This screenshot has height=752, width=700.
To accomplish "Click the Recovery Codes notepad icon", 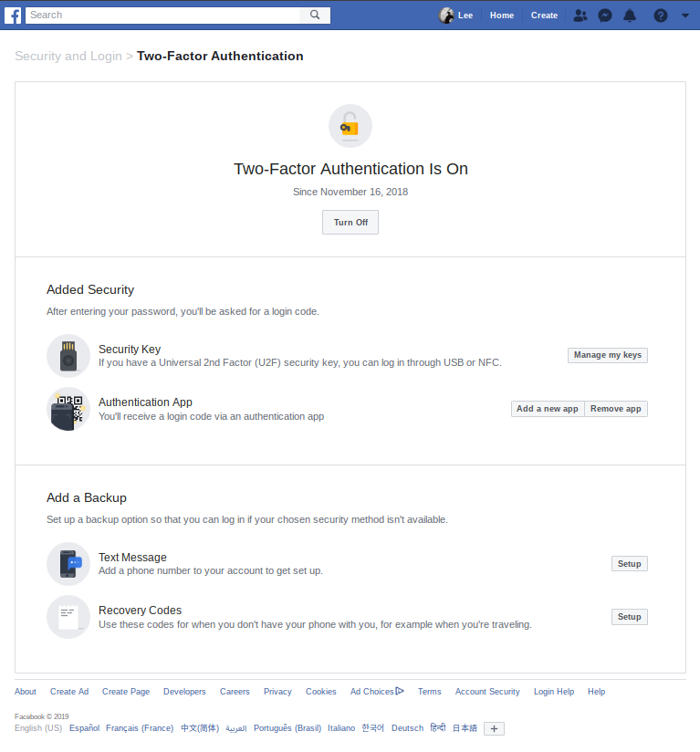I will [68, 617].
